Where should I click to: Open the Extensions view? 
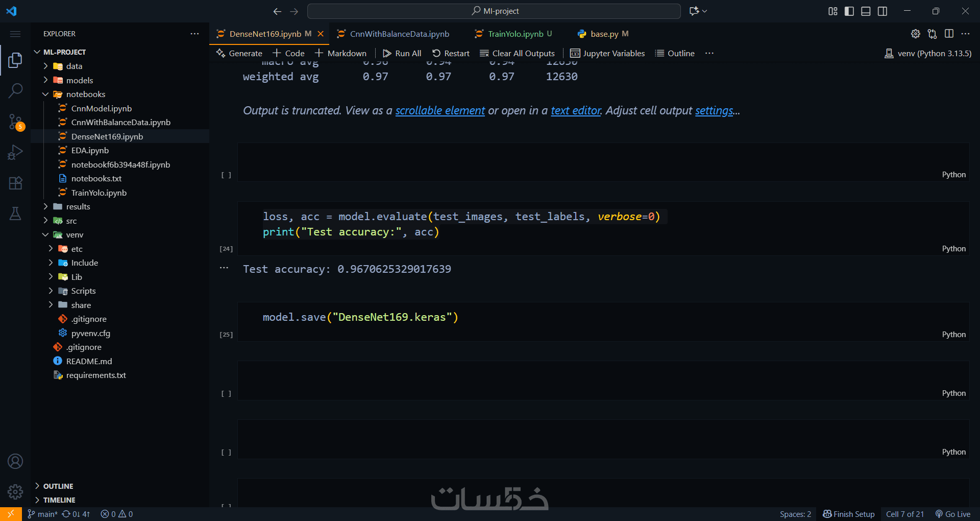(x=15, y=183)
